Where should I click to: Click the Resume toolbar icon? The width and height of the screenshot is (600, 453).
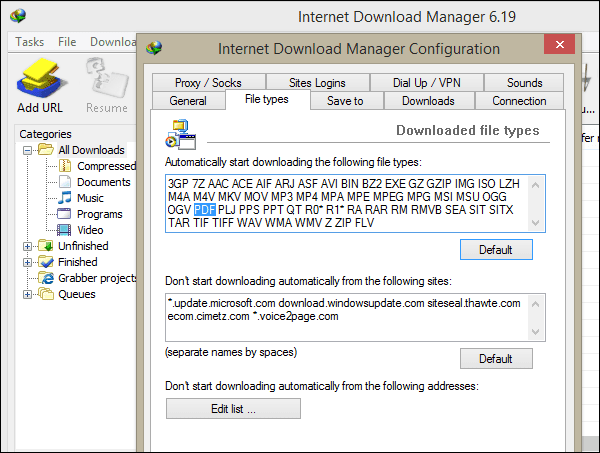click(106, 78)
